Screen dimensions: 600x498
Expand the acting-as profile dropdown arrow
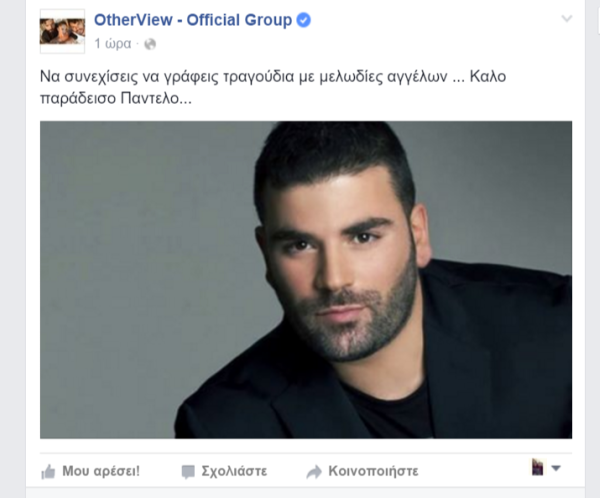[556, 468]
